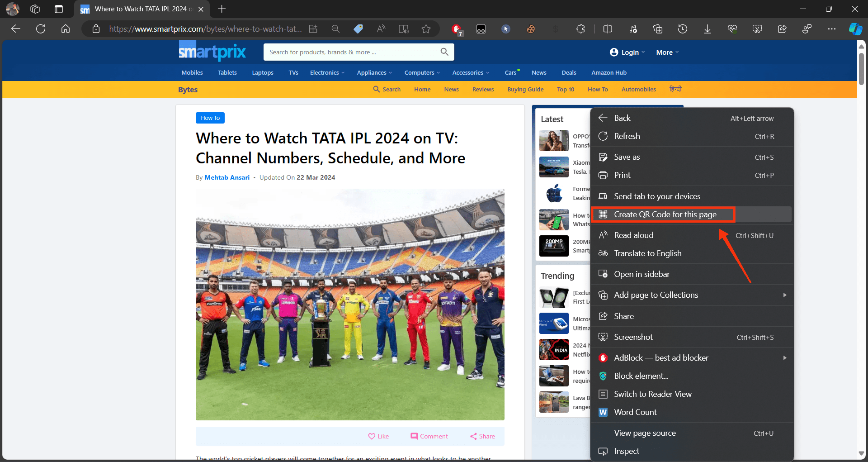The width and height of the screenshot is (868, 462).
Task: Click the browser profile avatar
Action: coord(13,9)
